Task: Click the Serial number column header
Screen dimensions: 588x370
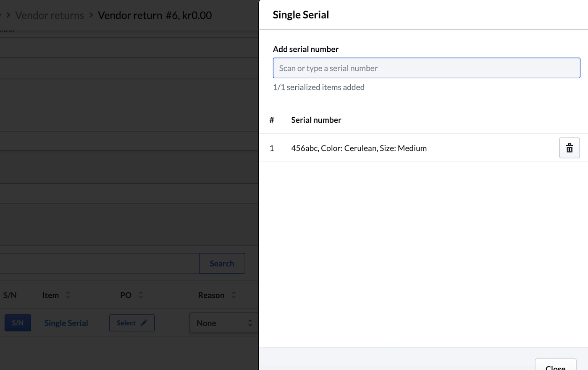Action: pyautogui.click(x=316, y=120)
